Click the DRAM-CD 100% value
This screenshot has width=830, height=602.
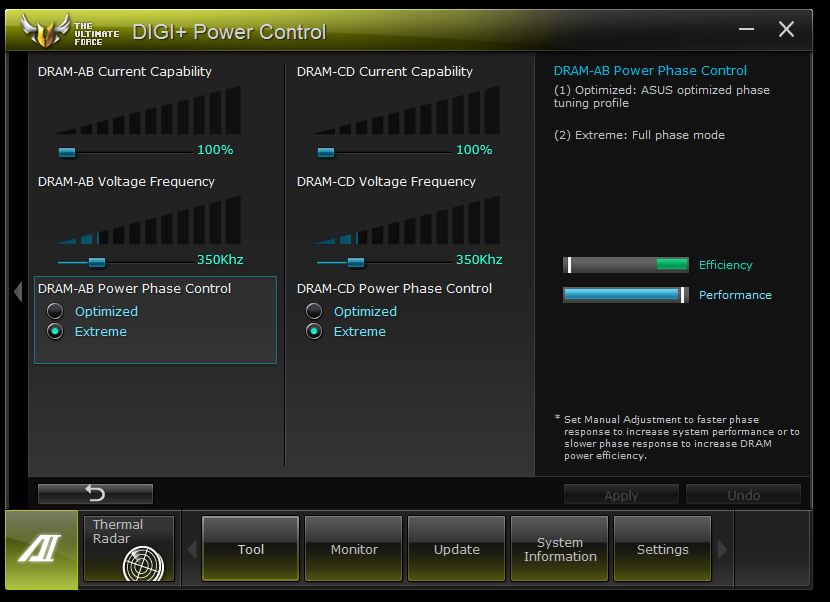point(474,150)
